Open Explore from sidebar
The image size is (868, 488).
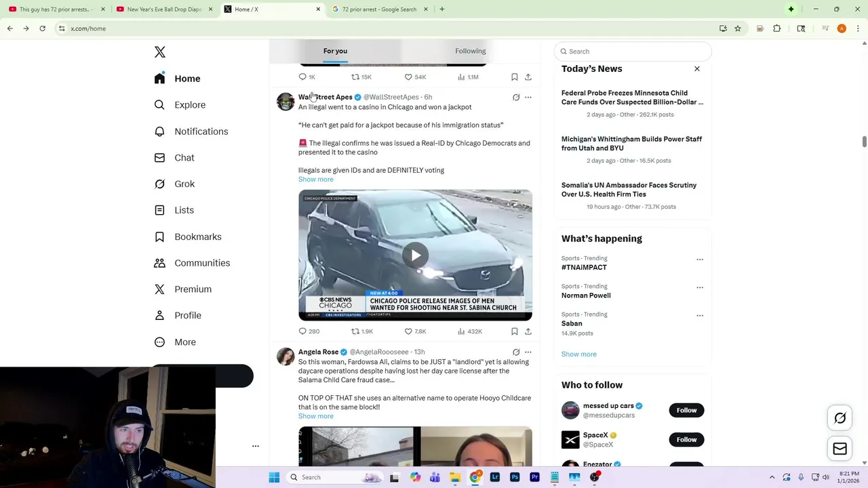(x=180, y=105)
